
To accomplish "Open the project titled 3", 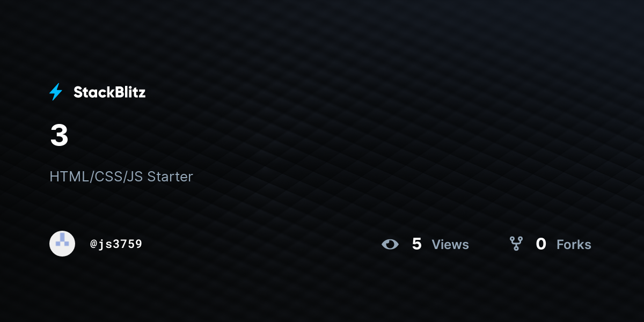I will tap(59, 136).
